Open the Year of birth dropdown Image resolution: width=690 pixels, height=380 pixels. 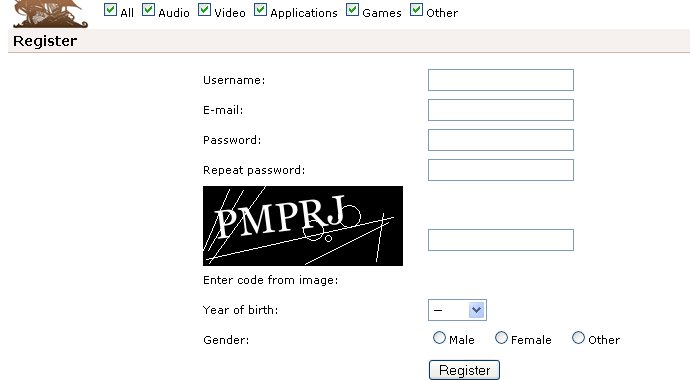[x=457, y=310]
